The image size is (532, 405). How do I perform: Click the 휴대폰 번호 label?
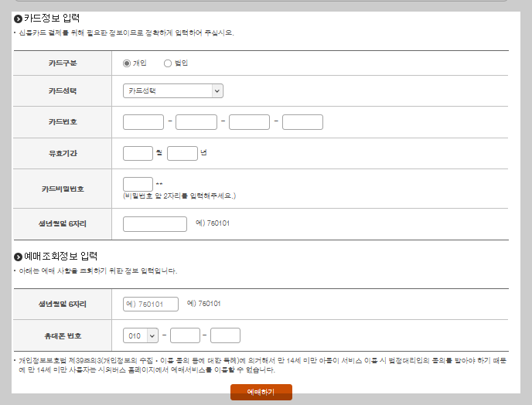coord(63,335)
